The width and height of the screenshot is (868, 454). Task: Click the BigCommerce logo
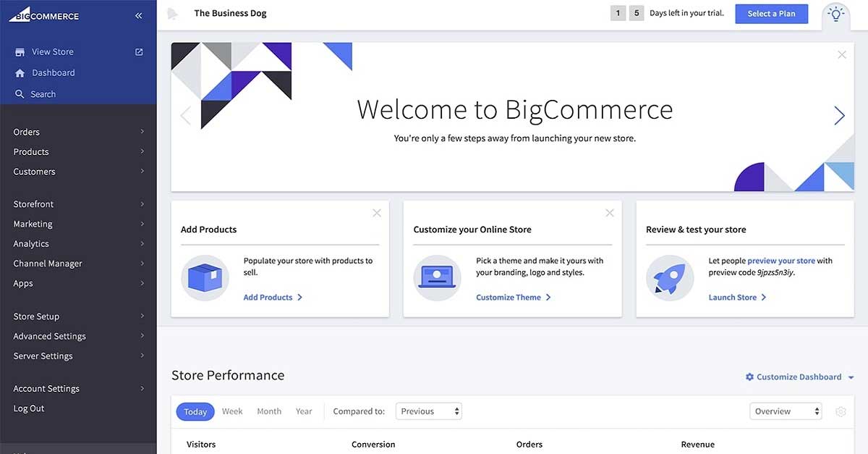(43, 14)
